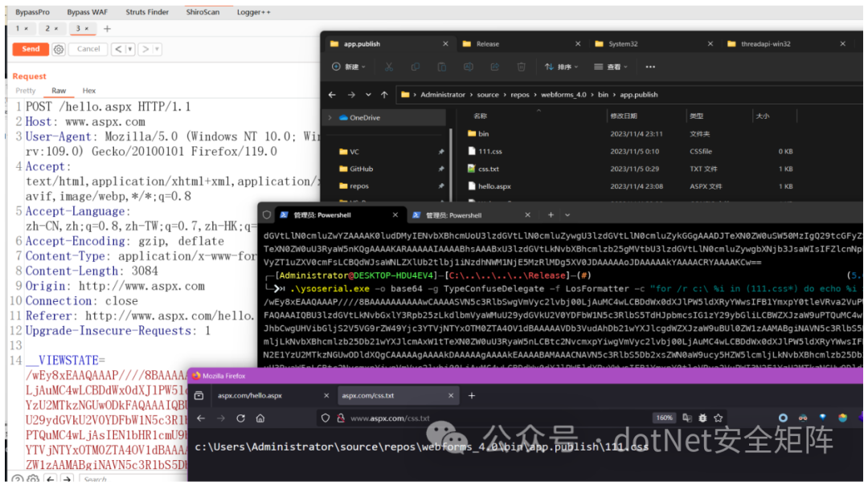Close the first PowerShell tab
The image size is (868, 485).
tap(395, 215)
